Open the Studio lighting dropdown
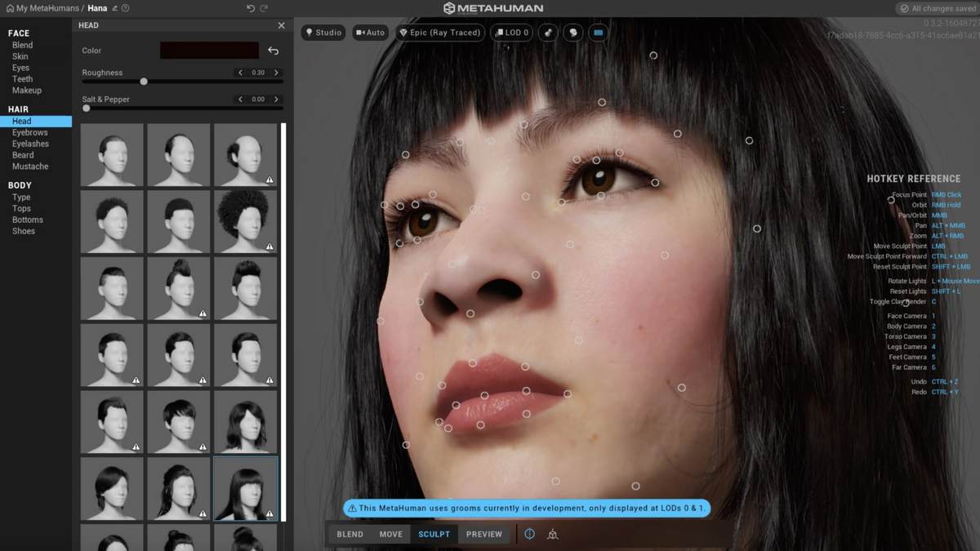This screenshot has width=980, height=551. point(323,33)
